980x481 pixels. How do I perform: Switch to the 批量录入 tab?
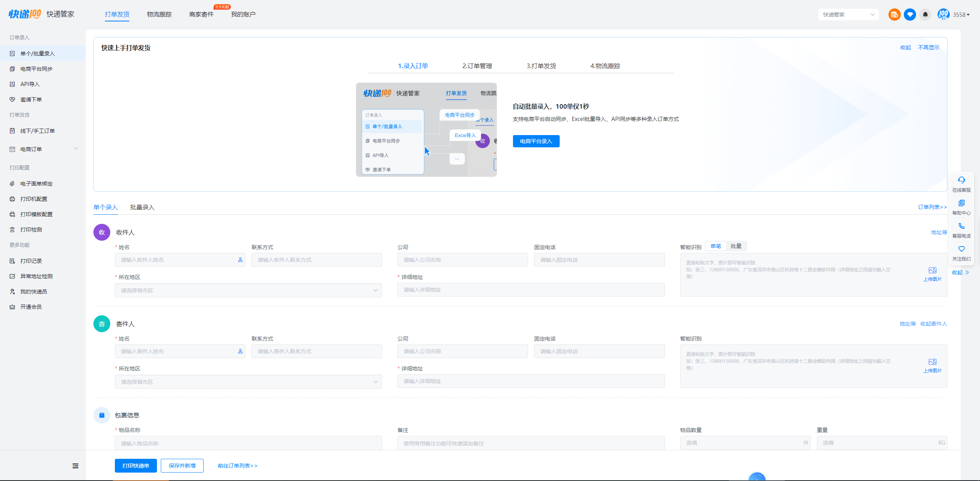(x=142, y=207)
